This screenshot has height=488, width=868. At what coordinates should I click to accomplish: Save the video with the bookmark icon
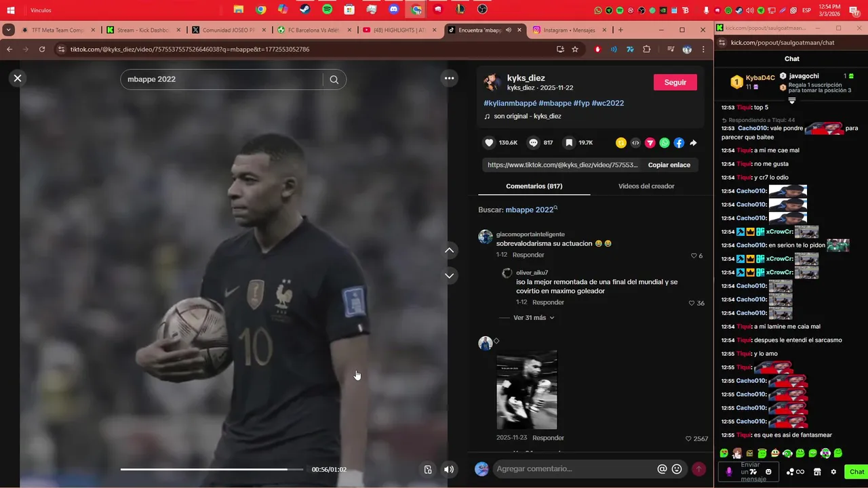tap(569, 143)
